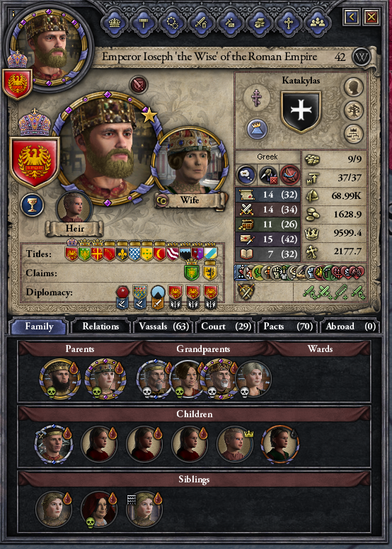Open the Court (29) tab
The image size is (392, 549).
point(226,327)
